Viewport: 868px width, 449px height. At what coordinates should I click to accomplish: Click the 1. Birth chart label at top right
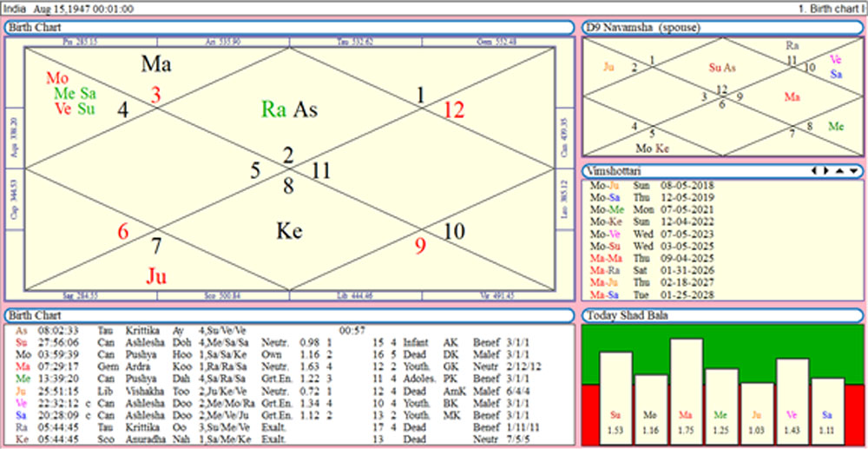click(x=832, y=7)
